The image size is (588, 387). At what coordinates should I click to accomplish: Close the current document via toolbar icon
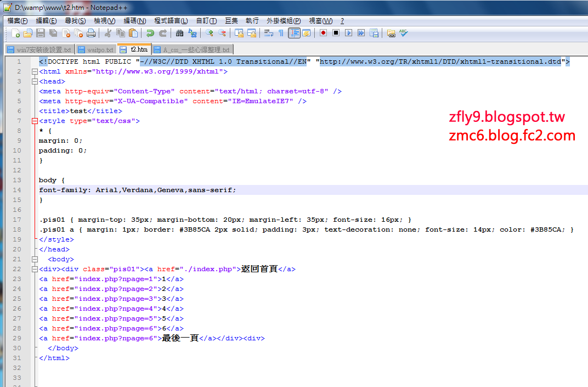pos(66,33)
